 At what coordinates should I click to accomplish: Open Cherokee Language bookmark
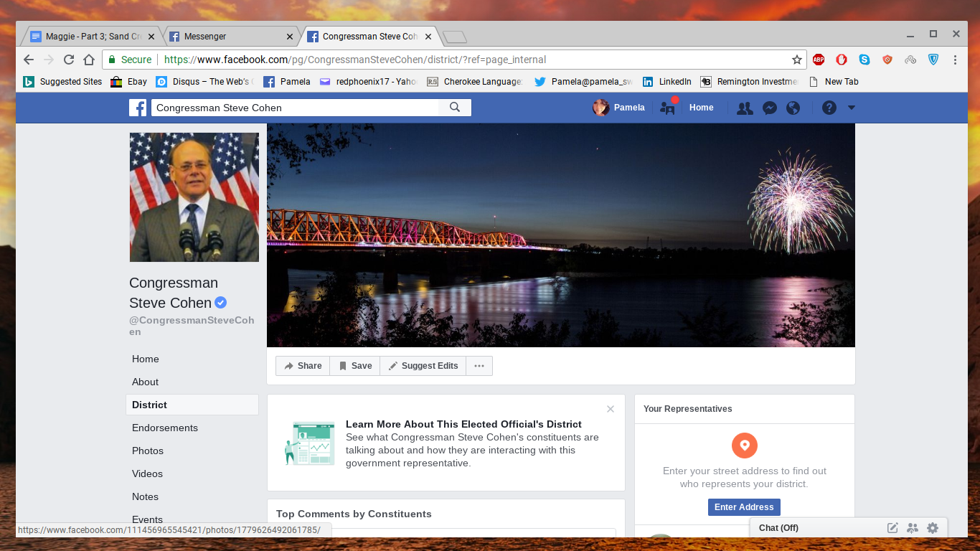point(474,82)
